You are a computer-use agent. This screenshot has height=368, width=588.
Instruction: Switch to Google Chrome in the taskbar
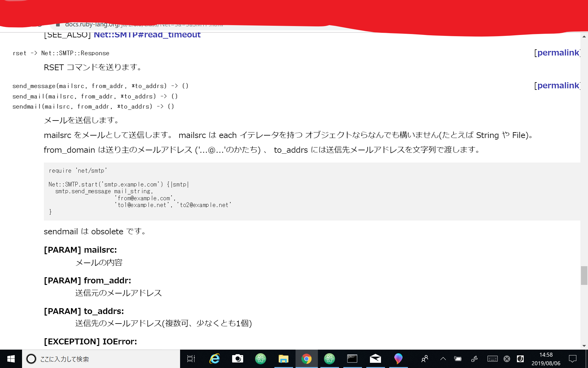(307, 358)
